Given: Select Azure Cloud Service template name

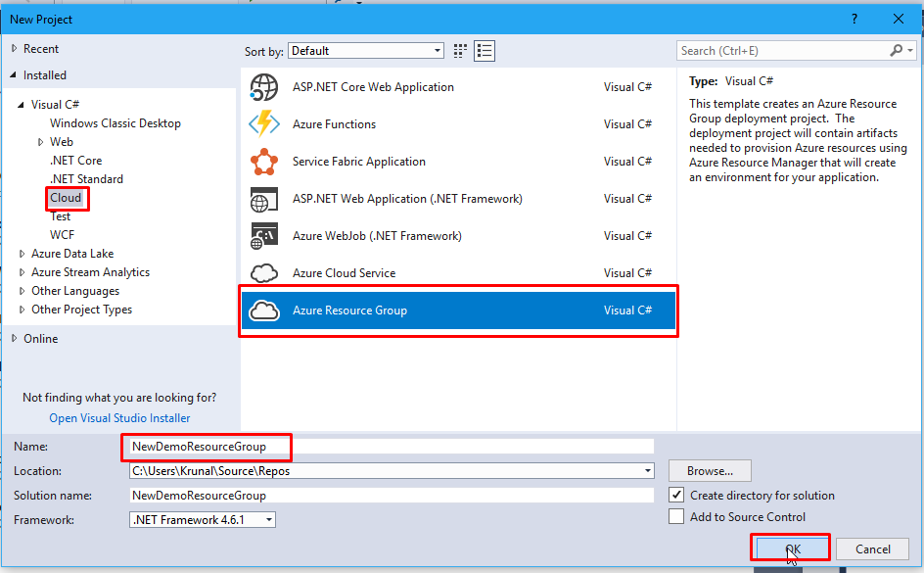Looking at the screenshot, I should pyautogui.click(x=345, y=273).
